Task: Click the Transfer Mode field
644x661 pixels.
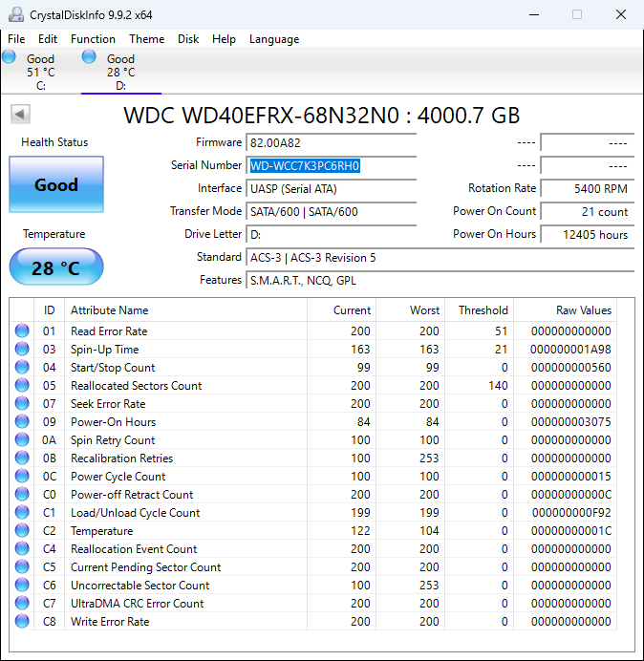Action: [x=331, y=212]
